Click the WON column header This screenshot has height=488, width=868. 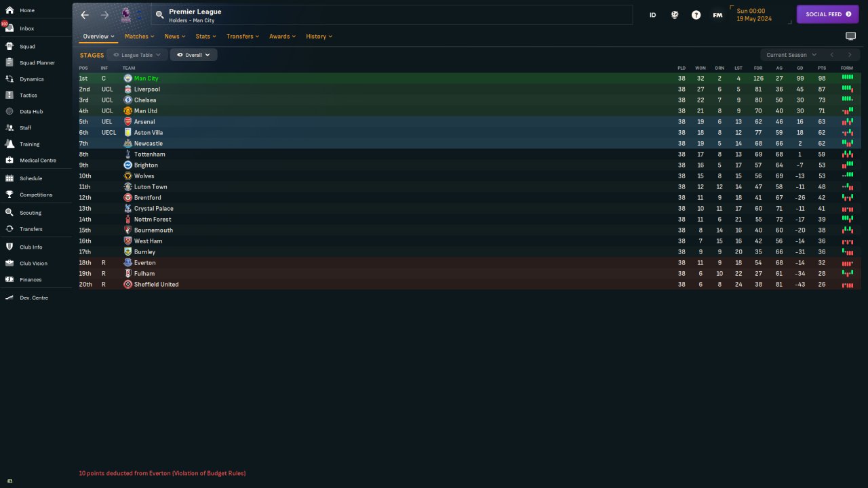[x=701, y=68]
